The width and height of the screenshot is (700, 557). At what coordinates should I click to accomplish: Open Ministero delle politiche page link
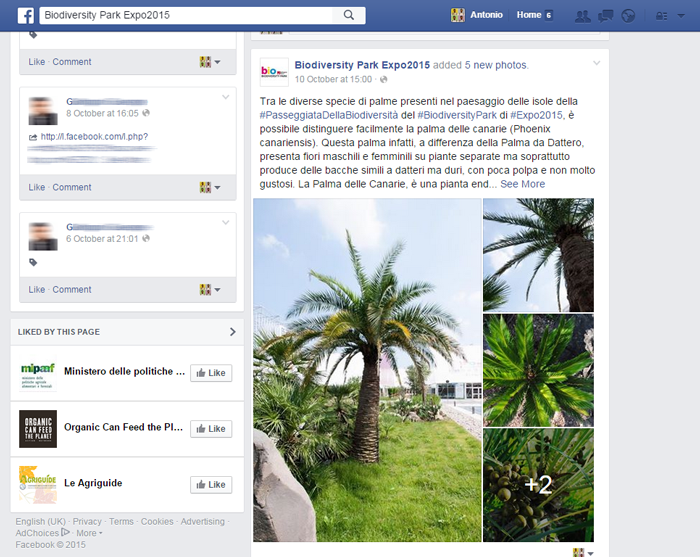[x=124, y=371]
